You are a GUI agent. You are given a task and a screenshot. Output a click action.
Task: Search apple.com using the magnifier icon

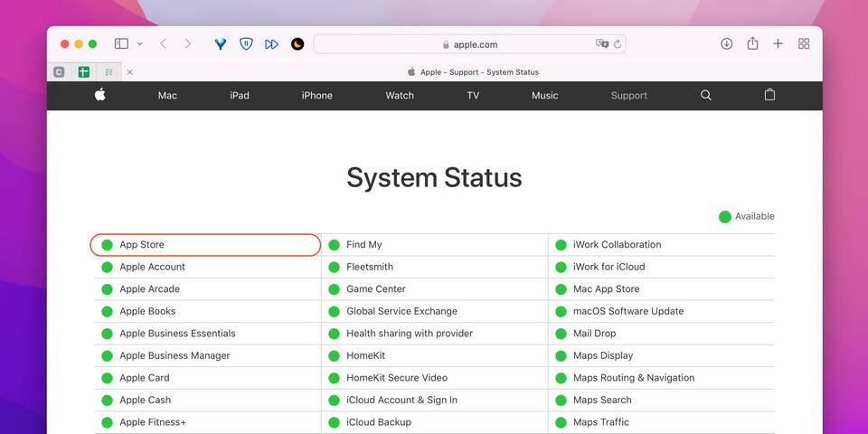click(x=706, y=95)
